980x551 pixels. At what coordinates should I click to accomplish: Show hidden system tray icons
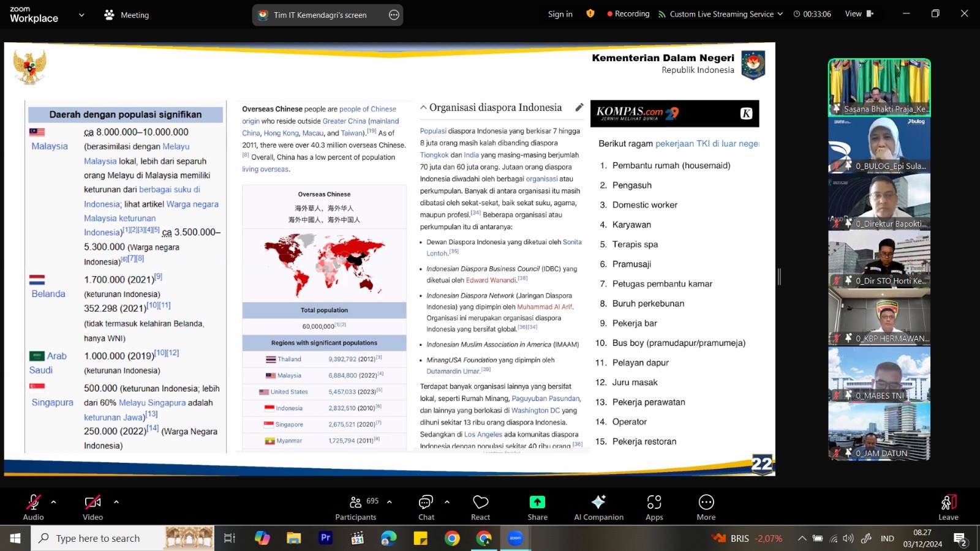(802, 538)
